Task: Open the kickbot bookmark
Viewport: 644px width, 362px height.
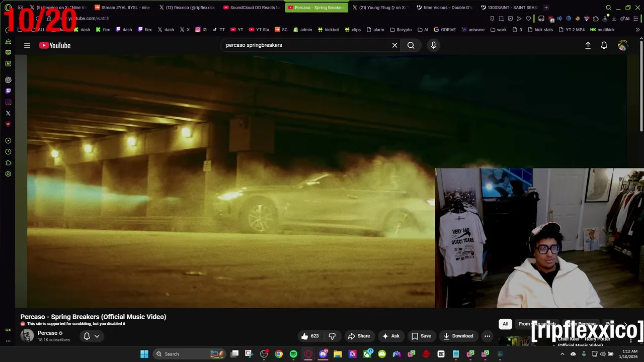Action: (328, 30)
